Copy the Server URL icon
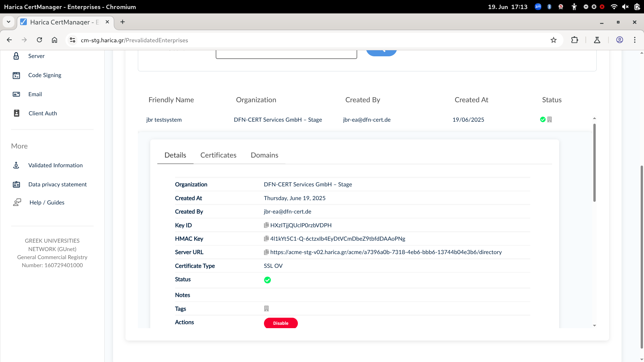This screenshot has height=362, width=644. pyautogui.click(x=266, y=252)
